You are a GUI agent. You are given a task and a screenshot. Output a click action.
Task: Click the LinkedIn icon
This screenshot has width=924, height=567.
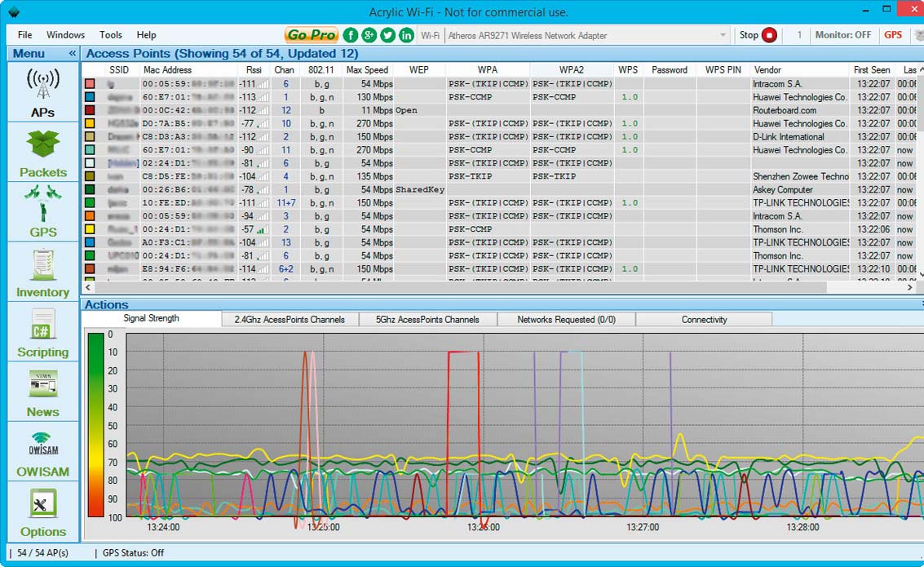point(407,35)
